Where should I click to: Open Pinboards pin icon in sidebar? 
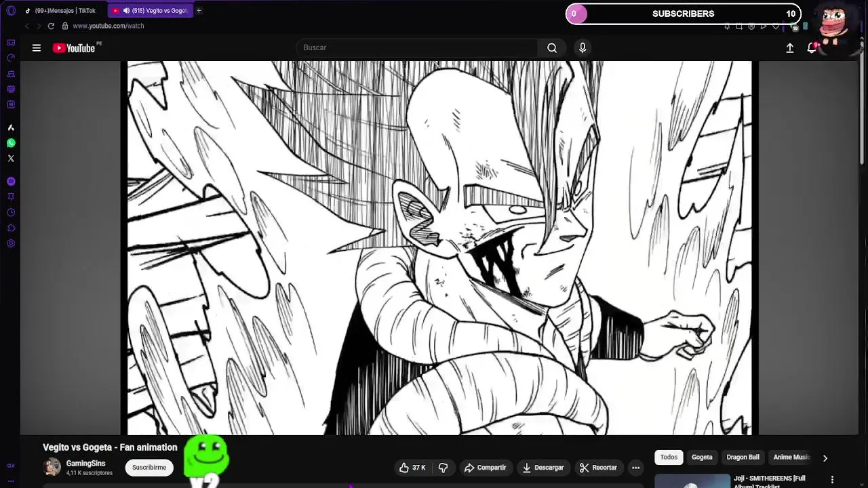pyautogui.click(x=11, y=197)
